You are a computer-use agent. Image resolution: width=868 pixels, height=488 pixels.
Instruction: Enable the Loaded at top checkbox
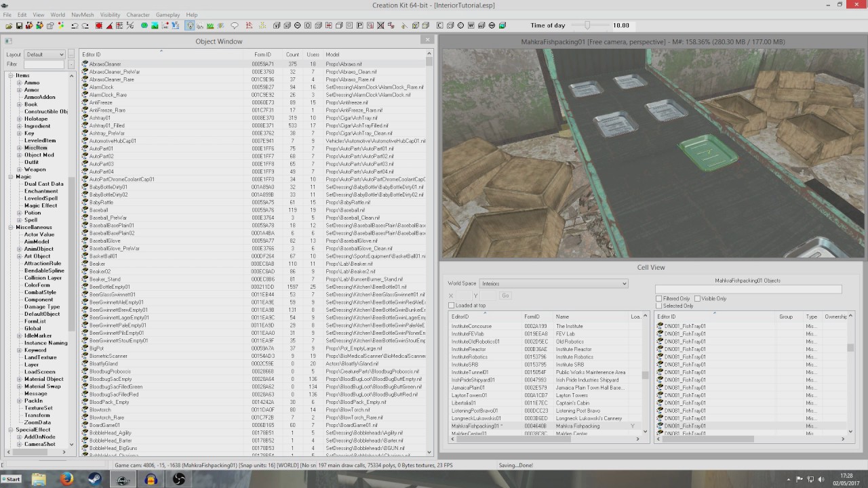451,306
